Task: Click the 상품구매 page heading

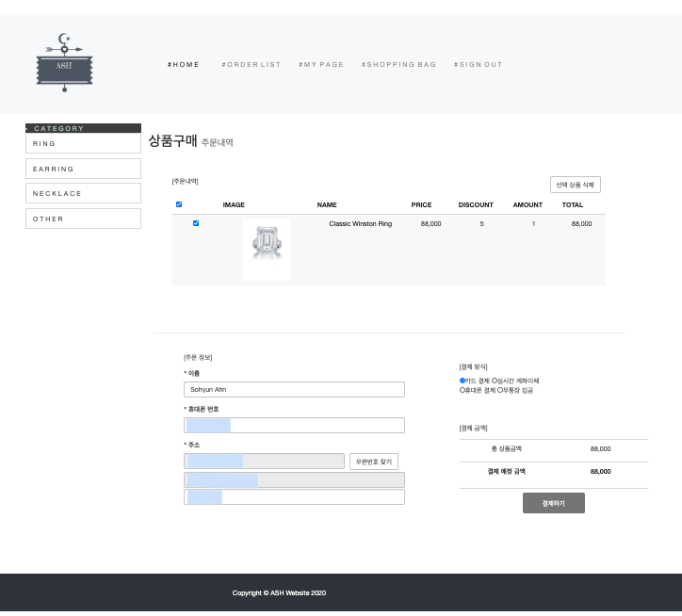Action: pyautogui.click(x=172, y=141)
